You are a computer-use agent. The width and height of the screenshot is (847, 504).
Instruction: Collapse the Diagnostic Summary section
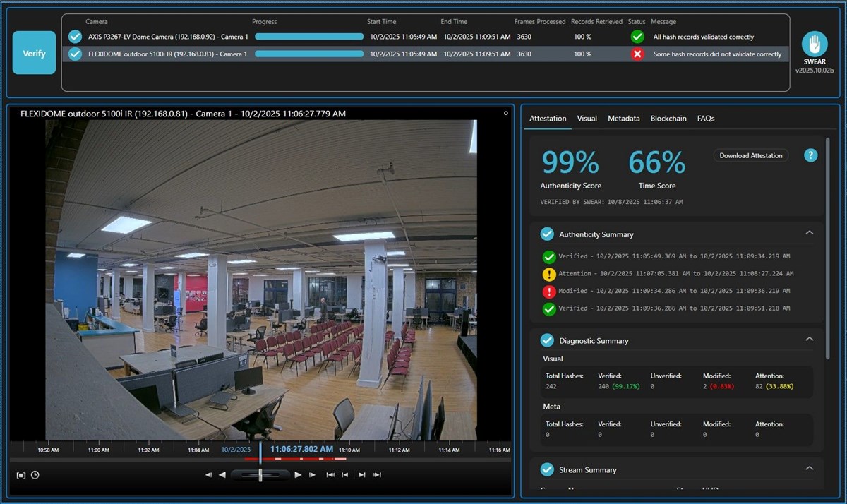click(x=810, y=340)
